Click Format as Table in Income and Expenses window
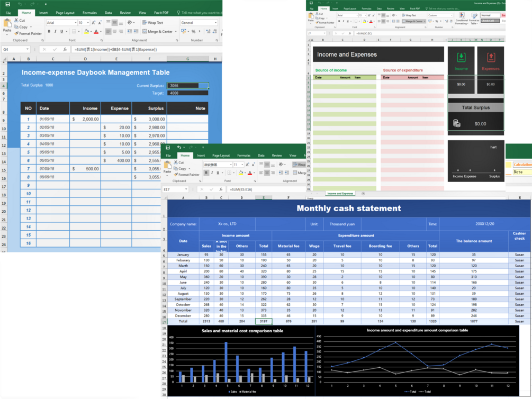 (x=474, y=19)
